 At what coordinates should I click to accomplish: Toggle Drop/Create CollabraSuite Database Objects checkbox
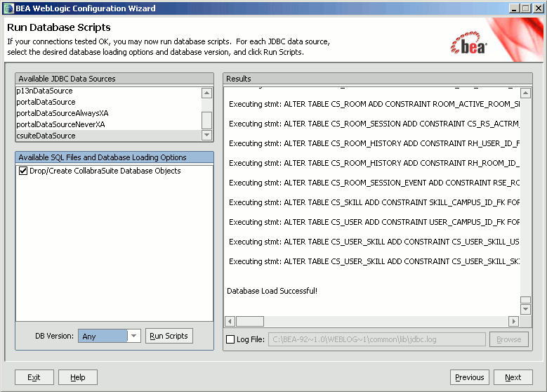[x=23, y=171]
